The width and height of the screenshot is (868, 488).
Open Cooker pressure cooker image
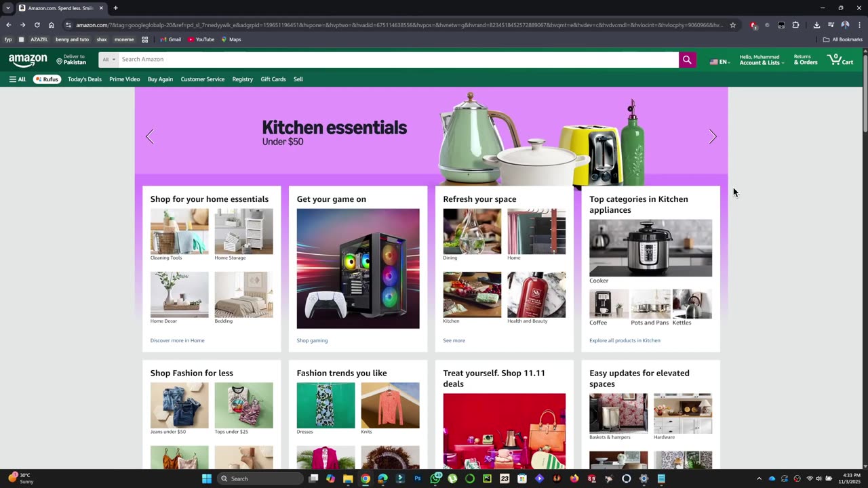pyautogui.click(x=651, y=248)
